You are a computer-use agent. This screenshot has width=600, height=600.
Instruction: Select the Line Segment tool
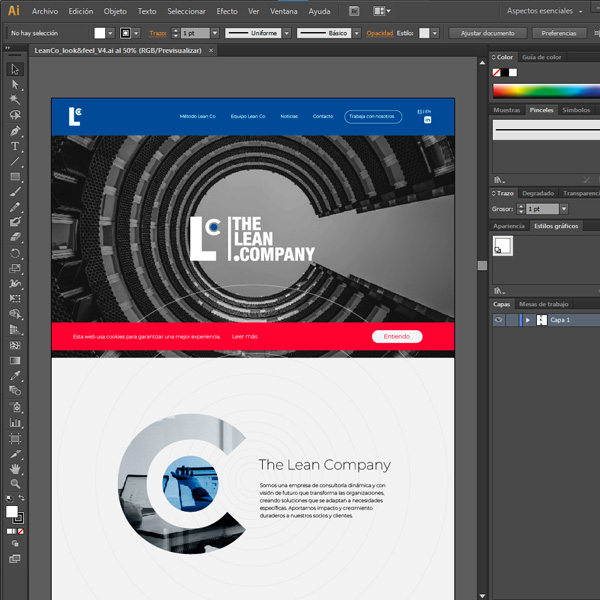point(15,161)
